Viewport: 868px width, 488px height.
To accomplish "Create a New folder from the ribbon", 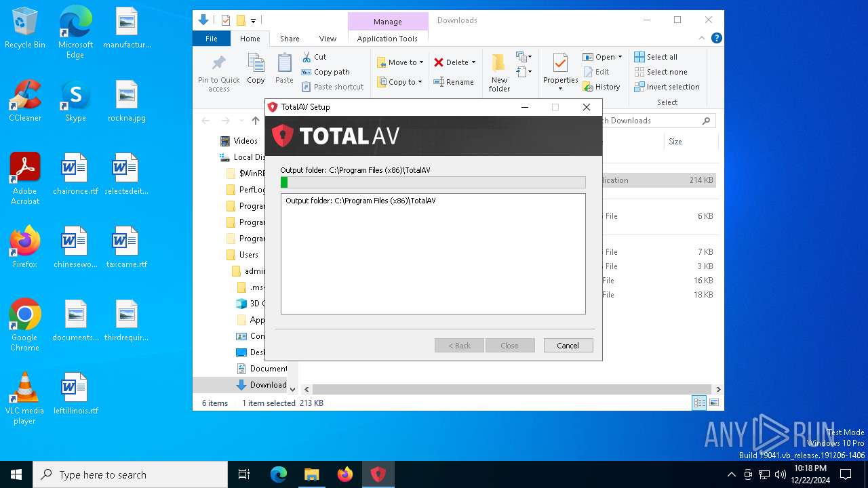I will (499, 73).
